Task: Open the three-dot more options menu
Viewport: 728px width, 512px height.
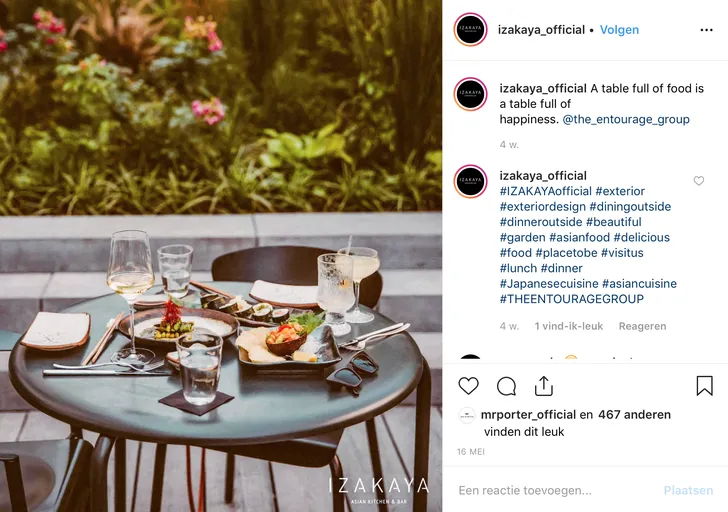Action: [x=706, y=30]
